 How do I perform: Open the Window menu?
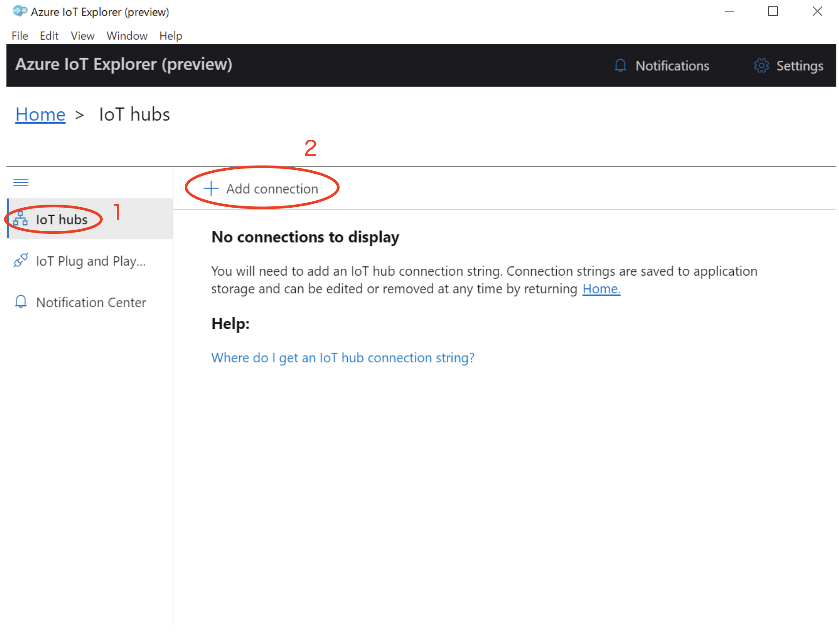pyautogui.click(x=127, y=36)
